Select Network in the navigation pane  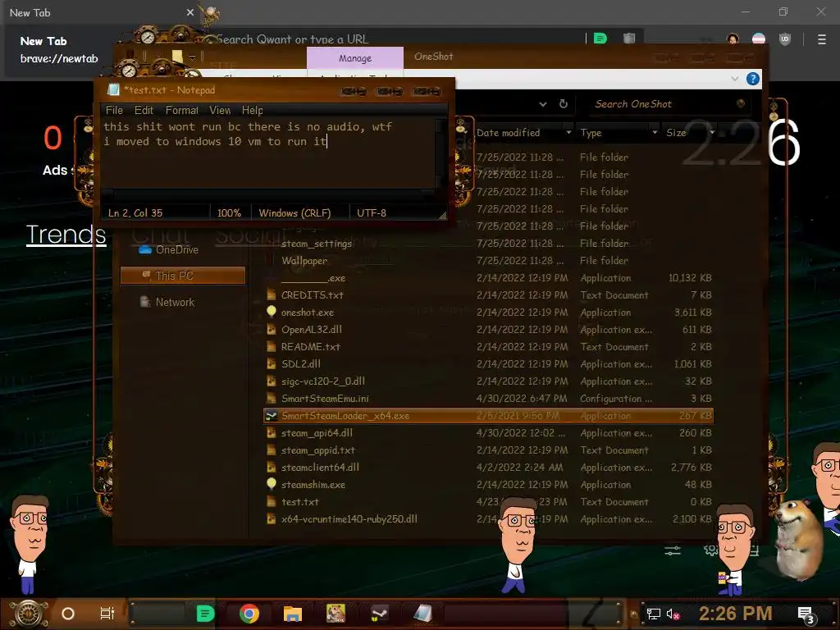[x=175, y=302]
